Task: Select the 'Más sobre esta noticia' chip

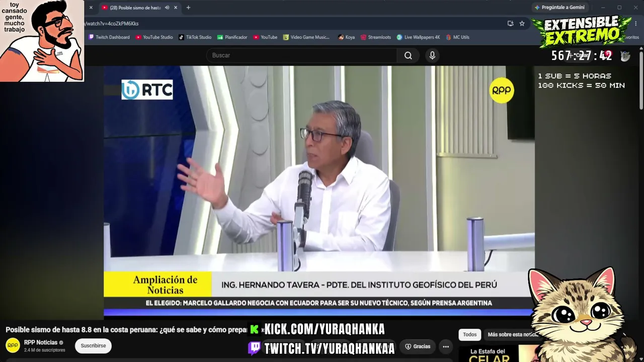Action: pos(513,335)
